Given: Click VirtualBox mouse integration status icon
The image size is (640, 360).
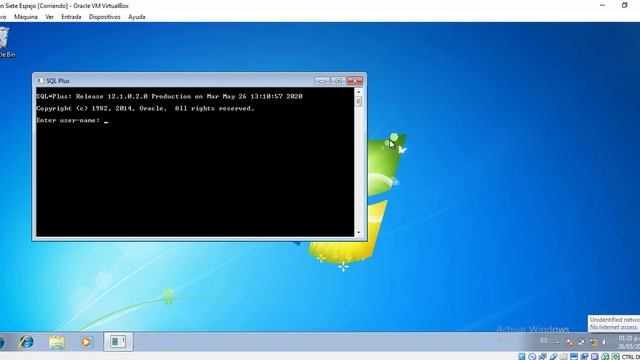Looking at the screenshot, I should [x=606, y=357].
